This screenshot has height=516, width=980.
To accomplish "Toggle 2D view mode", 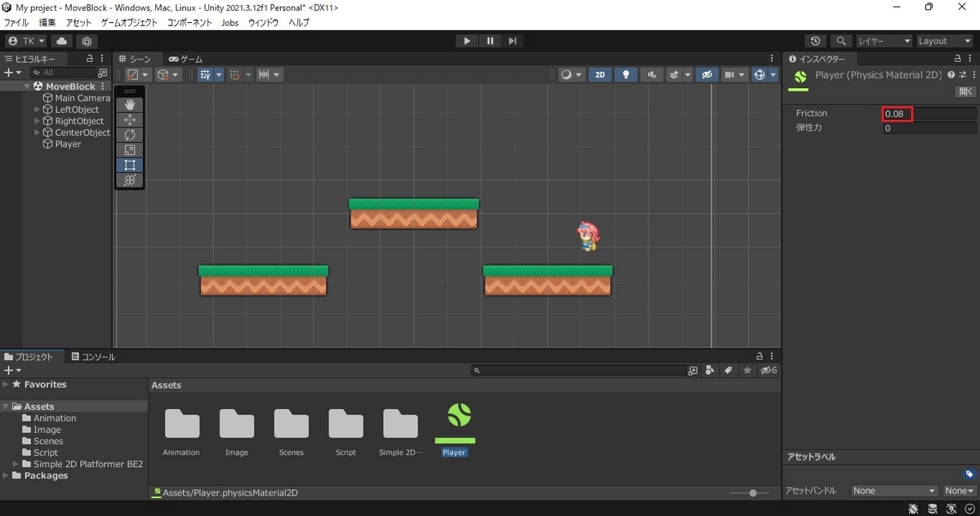I will click(x=600, y=74).
